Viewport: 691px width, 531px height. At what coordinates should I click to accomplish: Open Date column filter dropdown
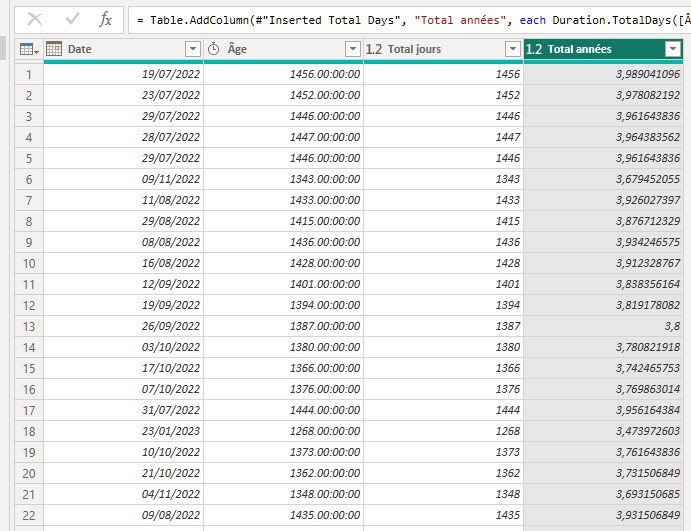(193, 49)
